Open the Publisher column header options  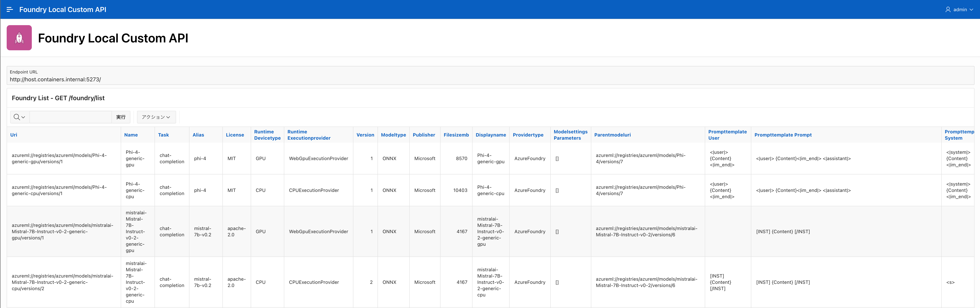[x=423, y=135]
